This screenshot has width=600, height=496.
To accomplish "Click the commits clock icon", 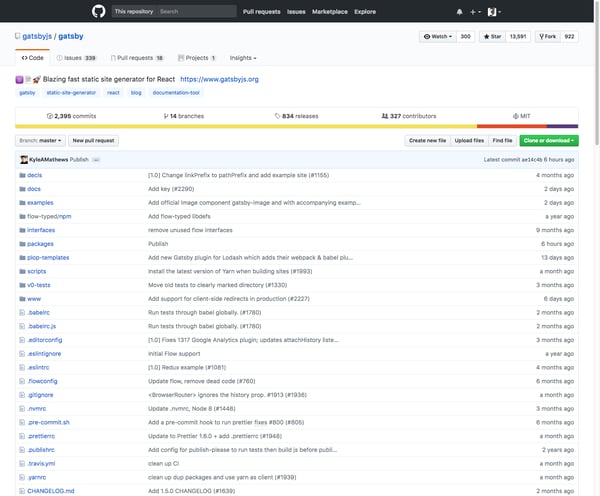I will click(x=49, y=116).
